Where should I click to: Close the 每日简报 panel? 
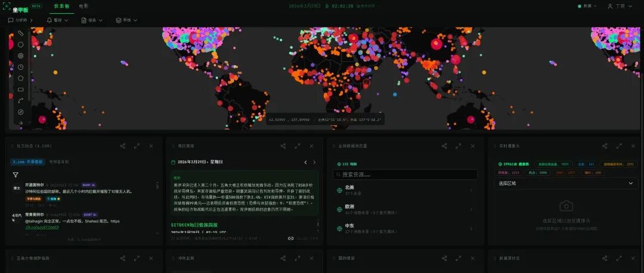[311, 145]
